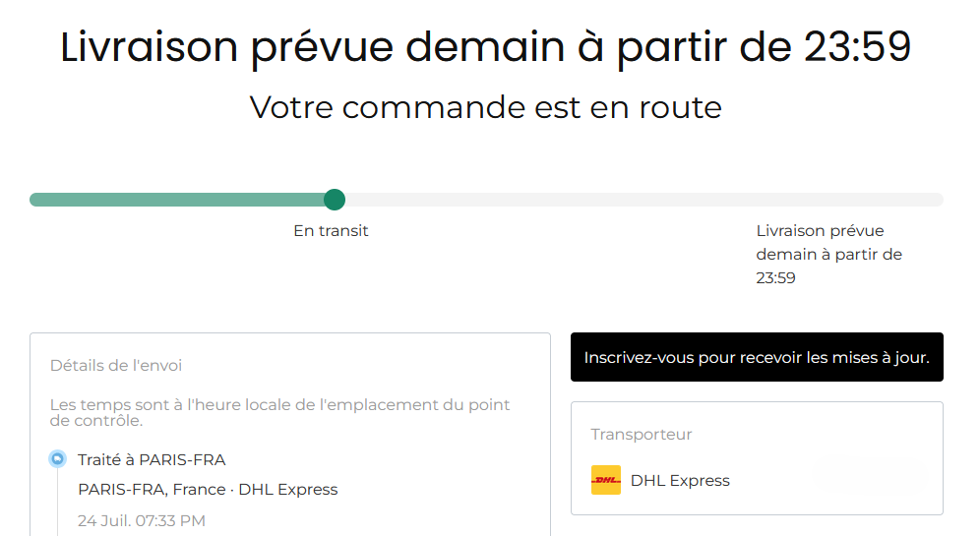Open the Traité à PARIS-FRA event entry
Image resolution: width=980 pixels, height=536 pixels.
(x=152, y=459)
